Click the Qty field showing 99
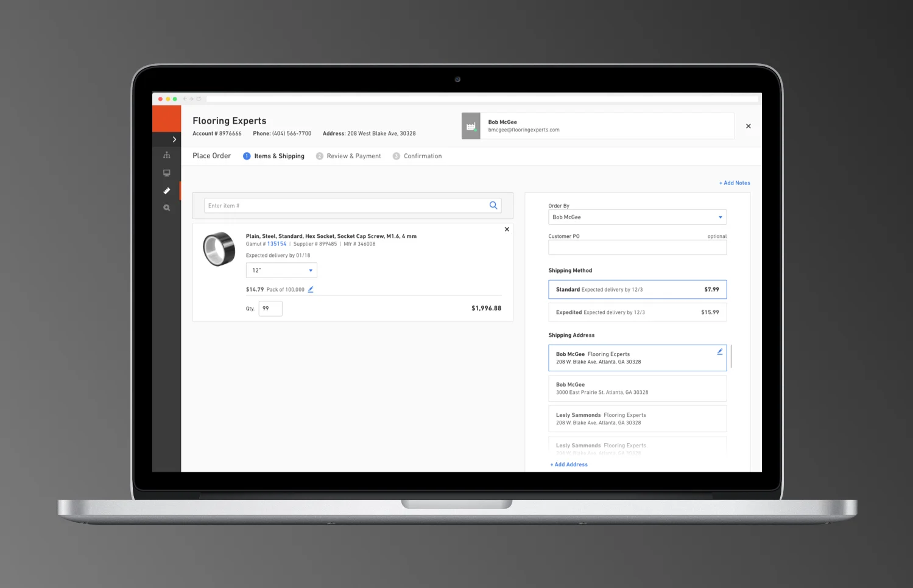This screenshot has width=913, height=588. pyautogui.click(x=270, y=309)
